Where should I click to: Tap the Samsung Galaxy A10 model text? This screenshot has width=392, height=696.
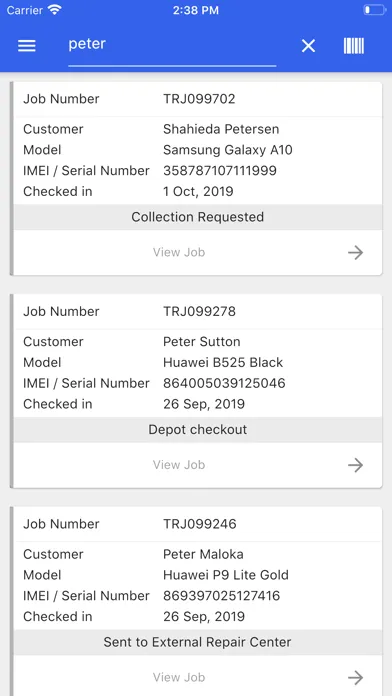click(228, 150)
